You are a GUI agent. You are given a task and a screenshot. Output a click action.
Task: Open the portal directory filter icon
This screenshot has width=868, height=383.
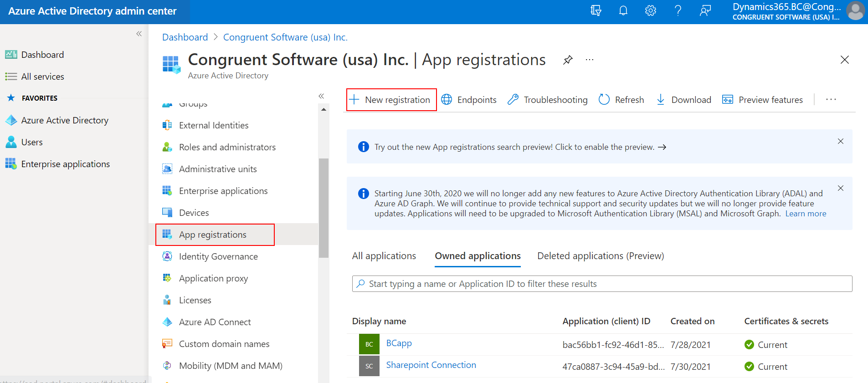click(596, 10)
